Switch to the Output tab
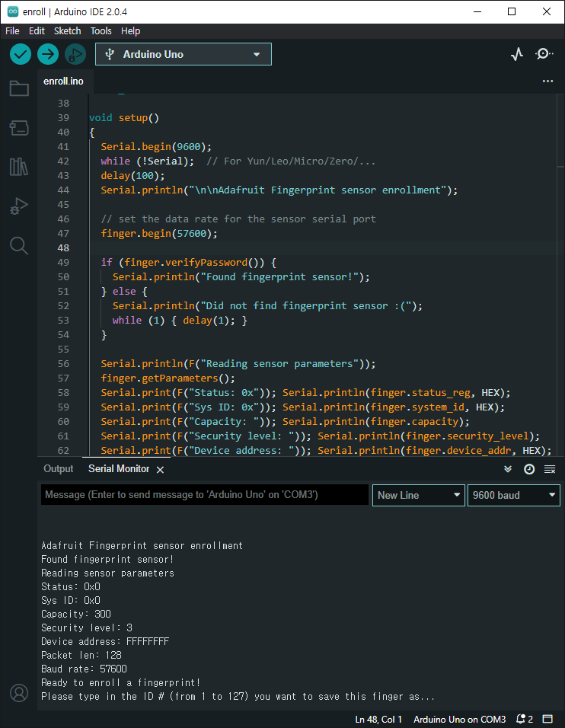 click(59, 469)
